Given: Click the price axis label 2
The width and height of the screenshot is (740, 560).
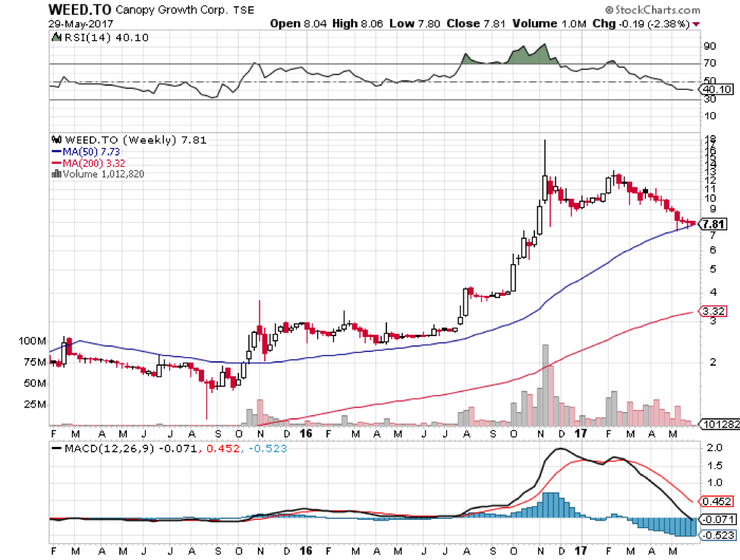Looking at the screenshot, I should pos(713,362).
